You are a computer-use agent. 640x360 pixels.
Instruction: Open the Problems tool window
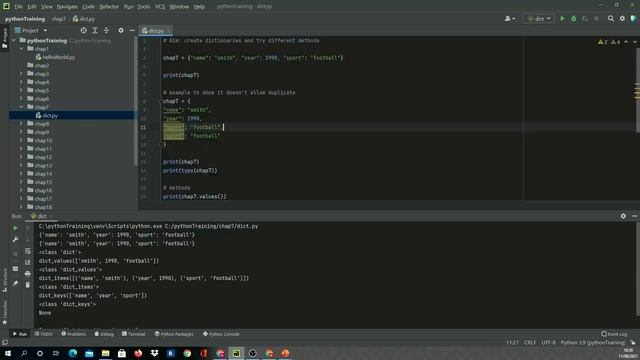click(74, 334)
